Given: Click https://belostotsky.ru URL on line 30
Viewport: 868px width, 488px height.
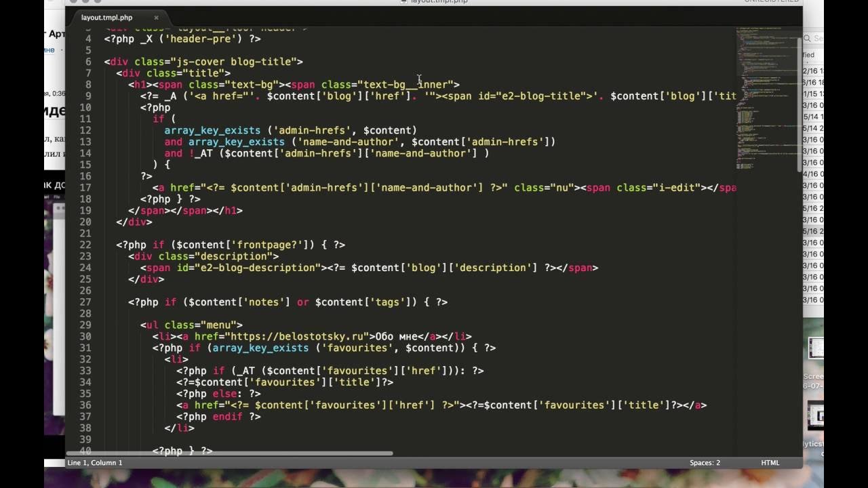Looking at the screenshot, I should [x=297, y=336].
